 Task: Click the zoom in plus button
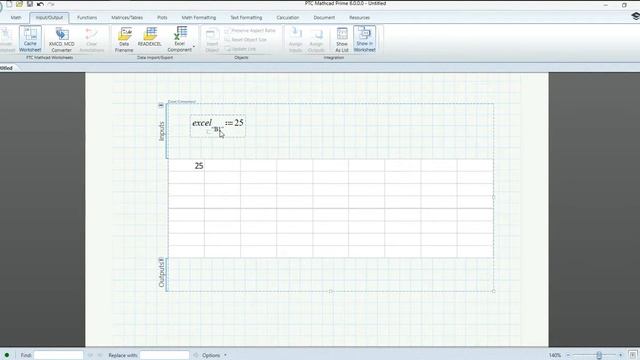620,355
